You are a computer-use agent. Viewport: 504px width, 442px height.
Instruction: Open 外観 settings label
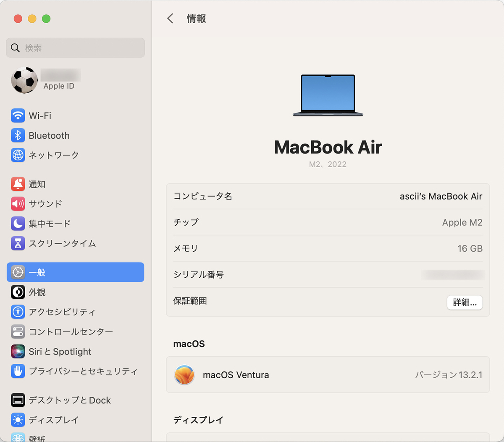point(37,292)
